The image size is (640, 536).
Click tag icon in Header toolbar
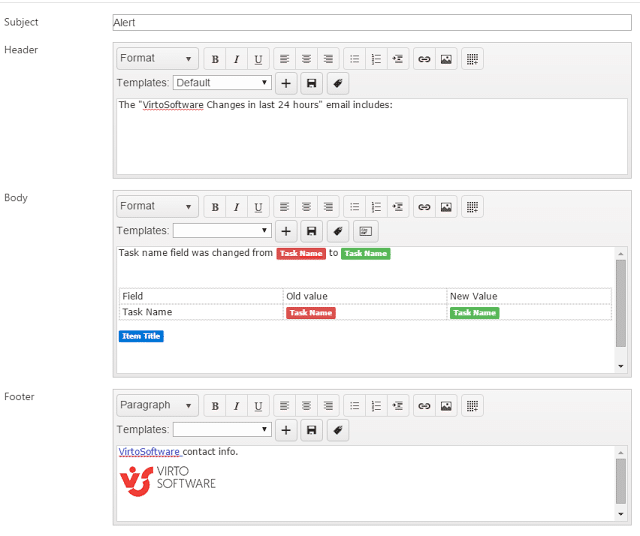[338, 83]
